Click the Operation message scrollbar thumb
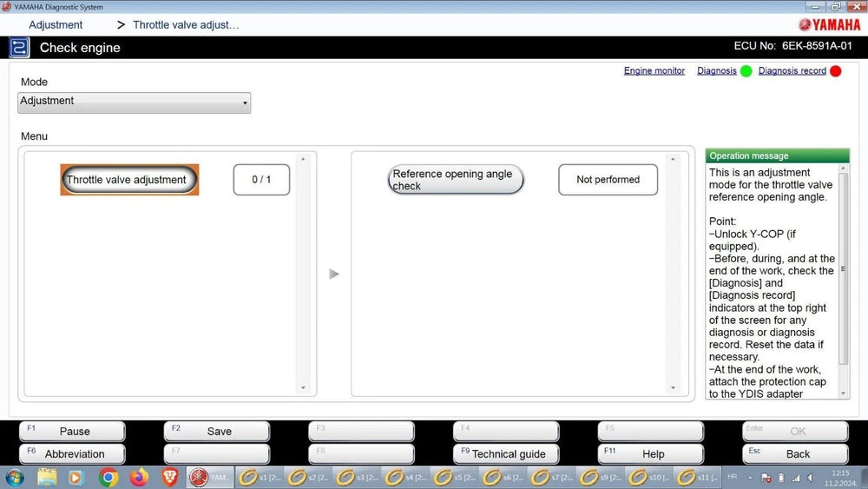The height and width of the screenshot is (489, 868). coord(843,268)
